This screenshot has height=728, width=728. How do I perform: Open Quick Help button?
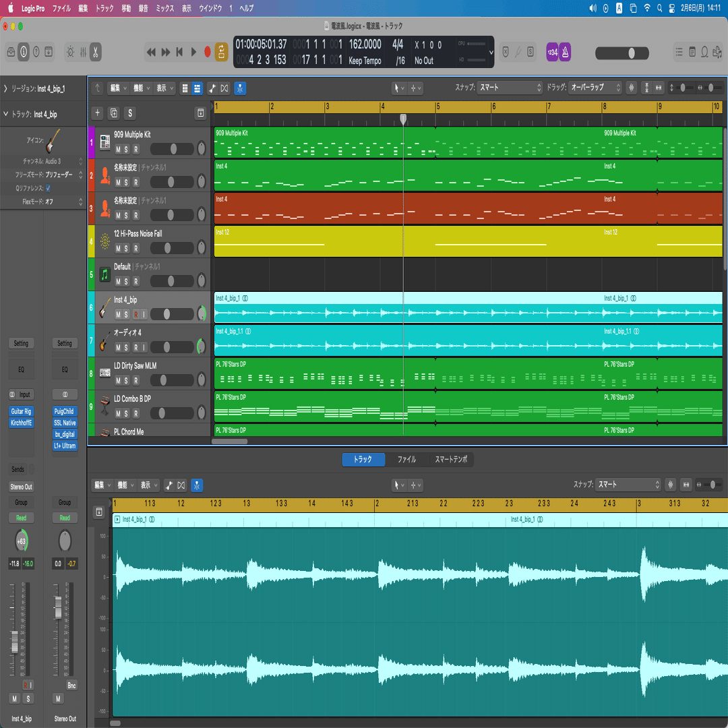tap(36, 52)
